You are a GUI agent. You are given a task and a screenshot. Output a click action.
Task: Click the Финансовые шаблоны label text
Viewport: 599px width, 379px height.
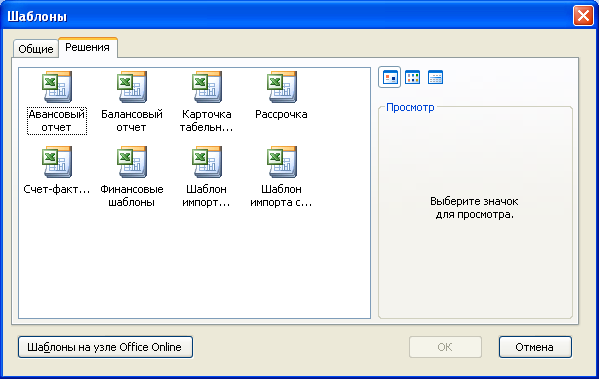click(132, 196)
